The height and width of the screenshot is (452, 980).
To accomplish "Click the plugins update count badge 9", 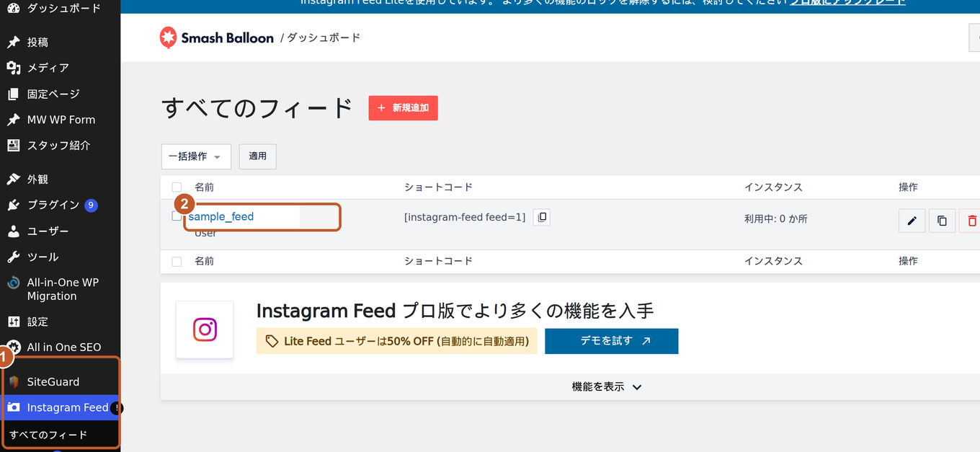I will point(91,205).
